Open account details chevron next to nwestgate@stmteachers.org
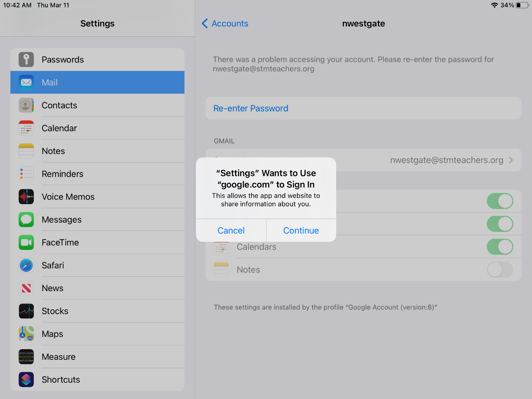This screenshot has height=399, width=532. coord(511,160)
